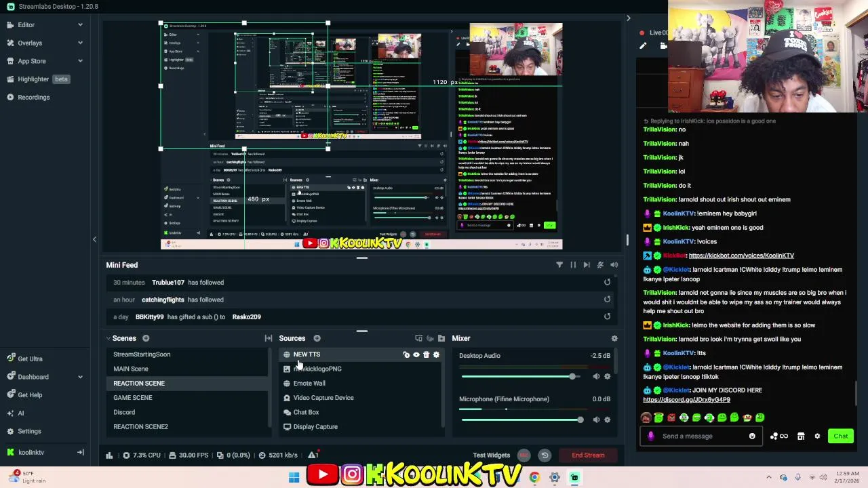Open Highlighter beta in sidebar
This screenshot has height=488, width=868.
[44, 79]
